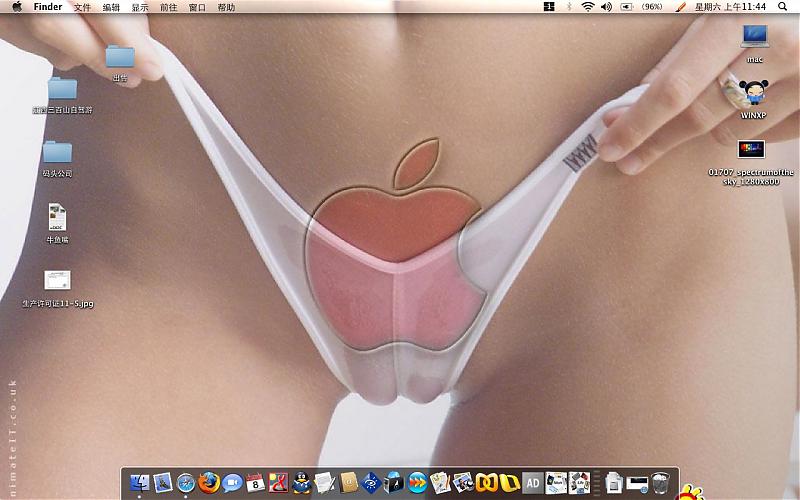The image size is (800, 500).
Task: Launch TextEdit paper-and-pen icon in Dock
Action: (x=325, y=483)
